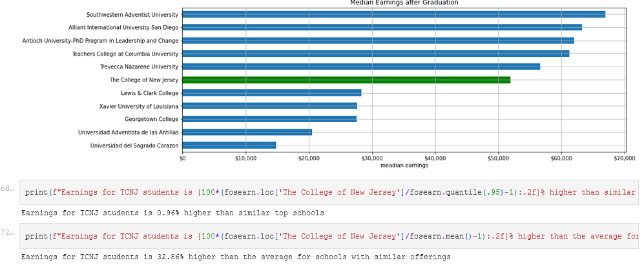Click the Xavier University of Louisiana bar
The width and height of the screenshot is (644, 267).
click(270, 106)
